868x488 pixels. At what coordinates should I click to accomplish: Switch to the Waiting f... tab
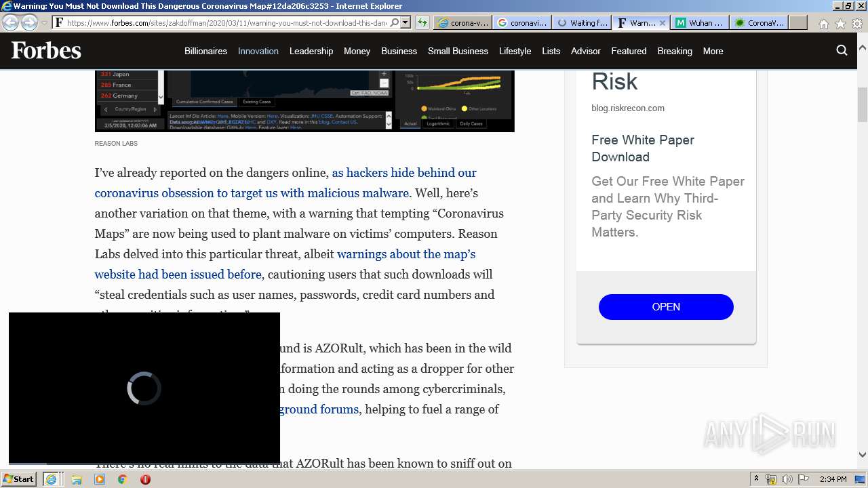pyautogui.click(x=582, y=22)
